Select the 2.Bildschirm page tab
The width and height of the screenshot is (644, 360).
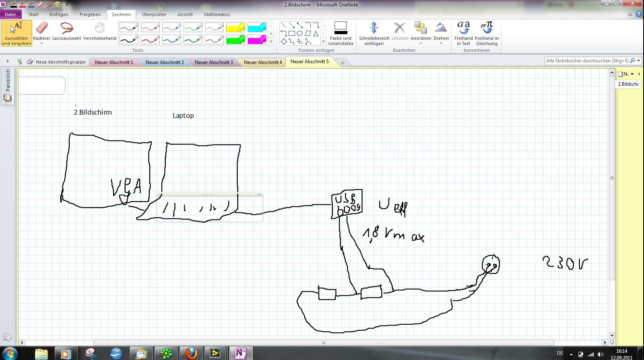tap(628, 84)
